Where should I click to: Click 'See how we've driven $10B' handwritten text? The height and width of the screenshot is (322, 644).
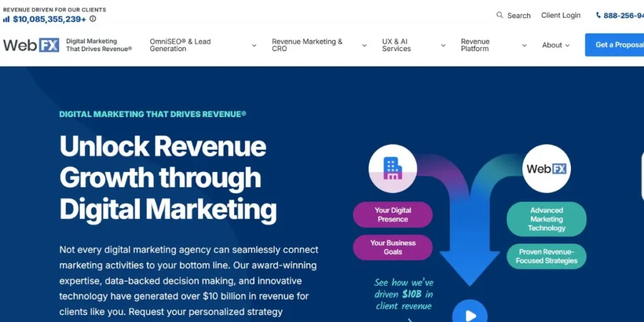[404, 294]
